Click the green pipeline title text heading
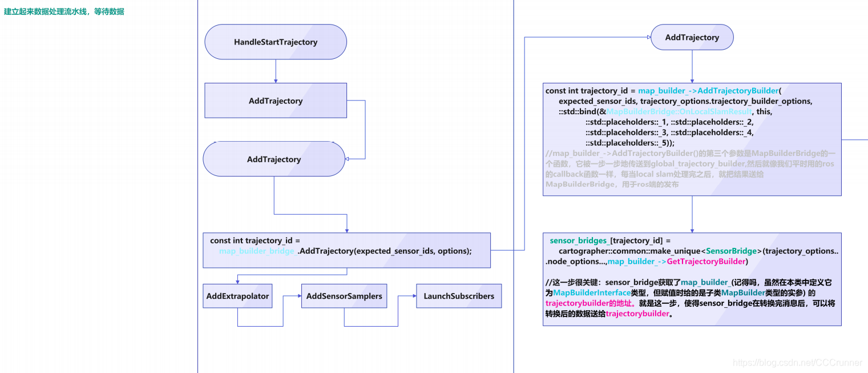 click(x=64, y=11)
